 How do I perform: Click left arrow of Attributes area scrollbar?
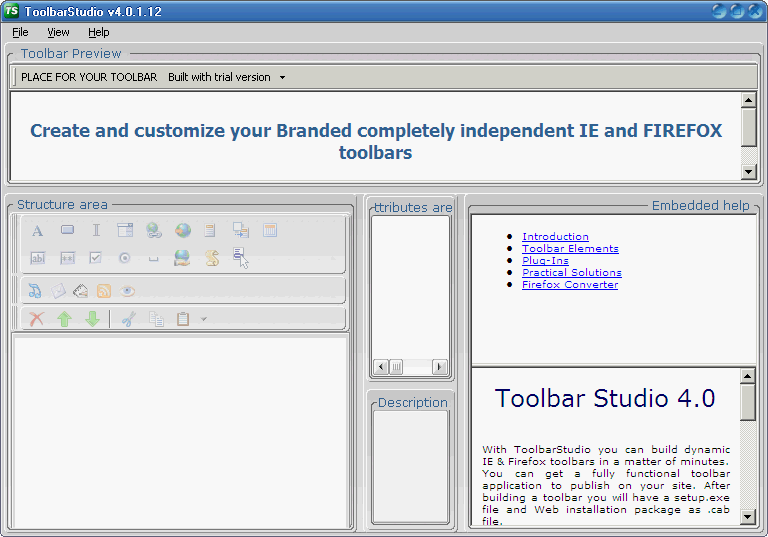(381, 366)
